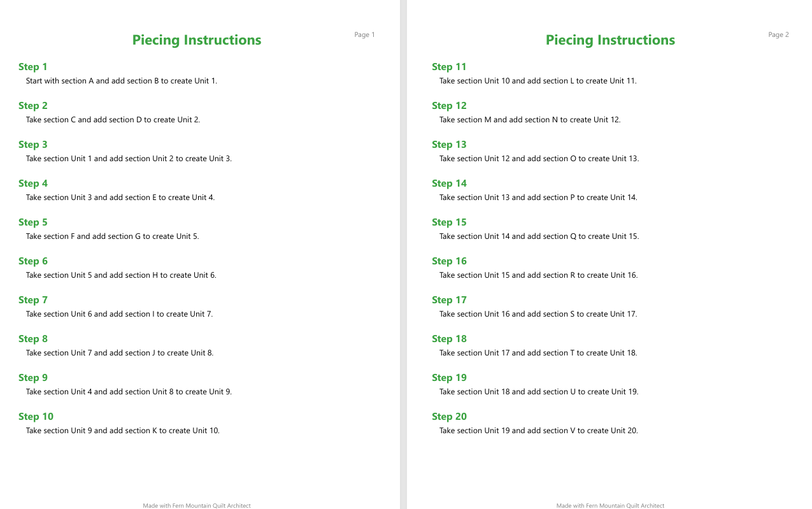The width and height of the screenshot is (812, 509).
Task: Click the Piecing Instructions title on page 2
Action: [x=610, y=40]
